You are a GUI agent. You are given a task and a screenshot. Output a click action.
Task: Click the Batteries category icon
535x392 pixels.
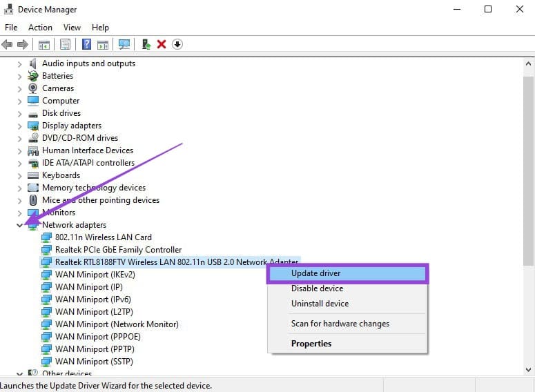32,76
